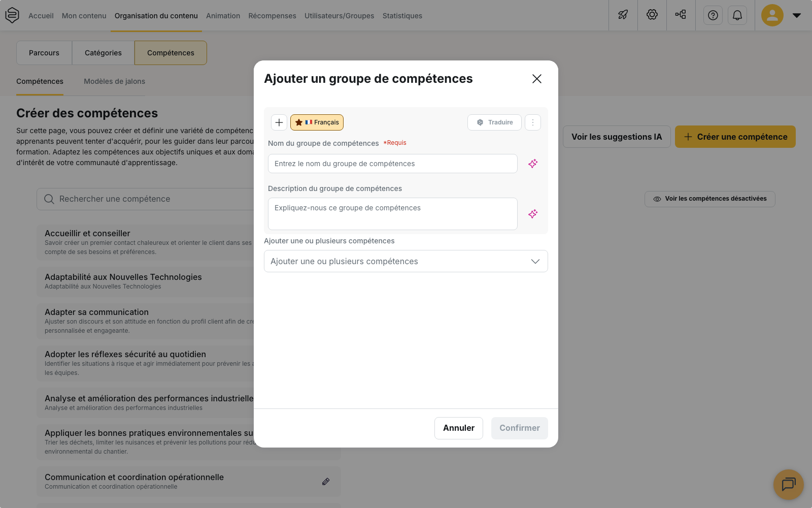The width and height of the screenshot is (812, 508).
Task: Switch to the Catégories tab
Action: coord(104,53)
